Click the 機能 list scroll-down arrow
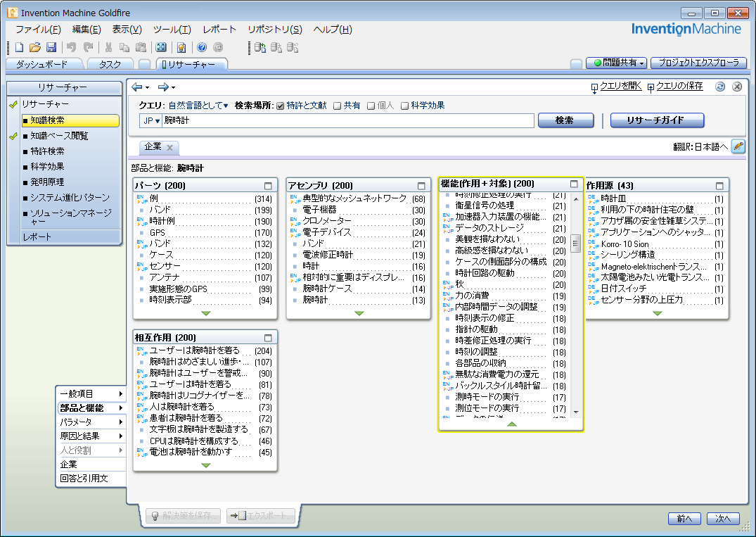This screenshot has height=537, width=756. click(575, 412)
